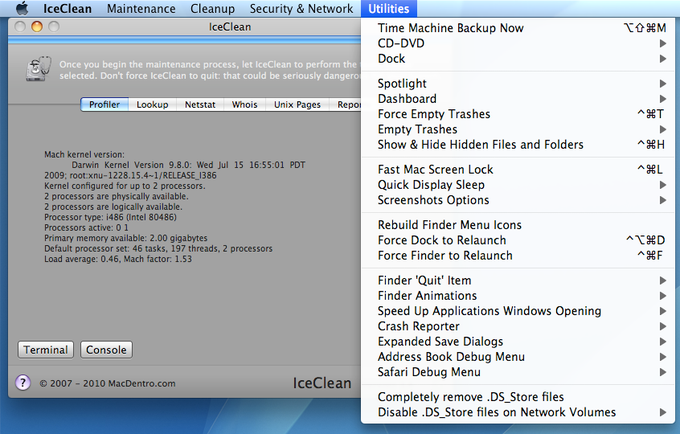Switch to the Whois tab
This screenshot has width=680, height=434.
(245, 104)
